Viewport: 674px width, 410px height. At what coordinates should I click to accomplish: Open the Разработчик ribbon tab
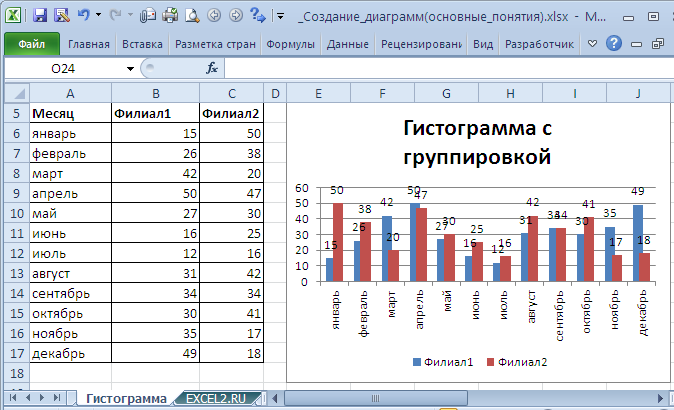pos(539,44)
